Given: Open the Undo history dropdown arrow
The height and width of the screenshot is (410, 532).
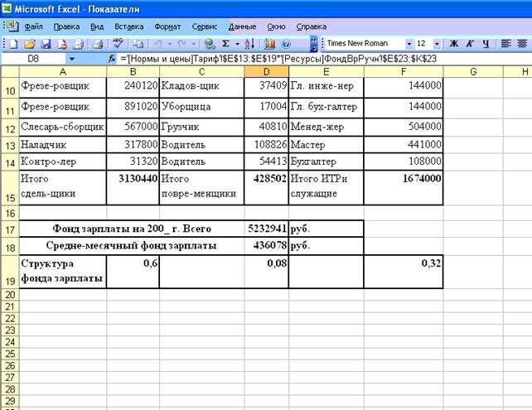Looking at the screenshot, I should pos(170,44).
